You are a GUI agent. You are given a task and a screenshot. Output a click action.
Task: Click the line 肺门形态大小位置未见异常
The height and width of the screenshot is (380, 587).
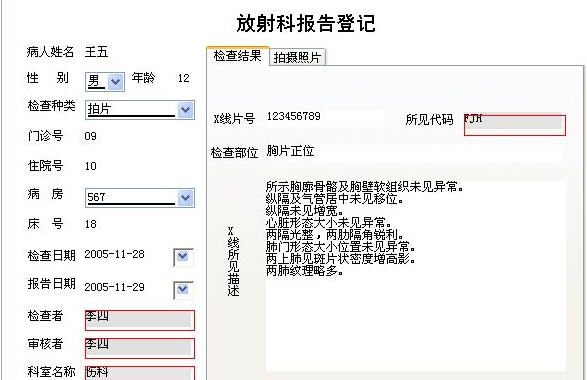341,246
